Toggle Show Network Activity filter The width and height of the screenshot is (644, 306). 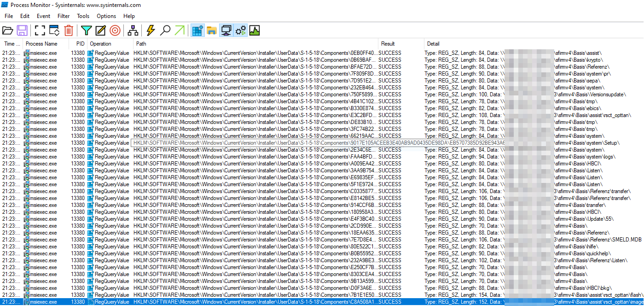pos(226,30)
